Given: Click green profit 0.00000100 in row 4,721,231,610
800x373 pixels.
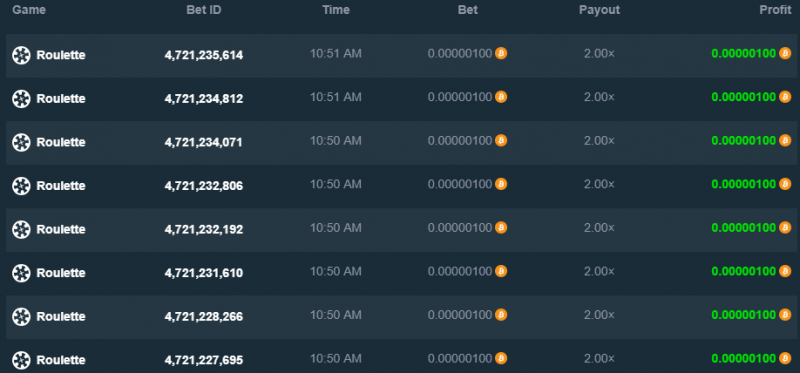Looking at the screenshot, I should point(743,270).
